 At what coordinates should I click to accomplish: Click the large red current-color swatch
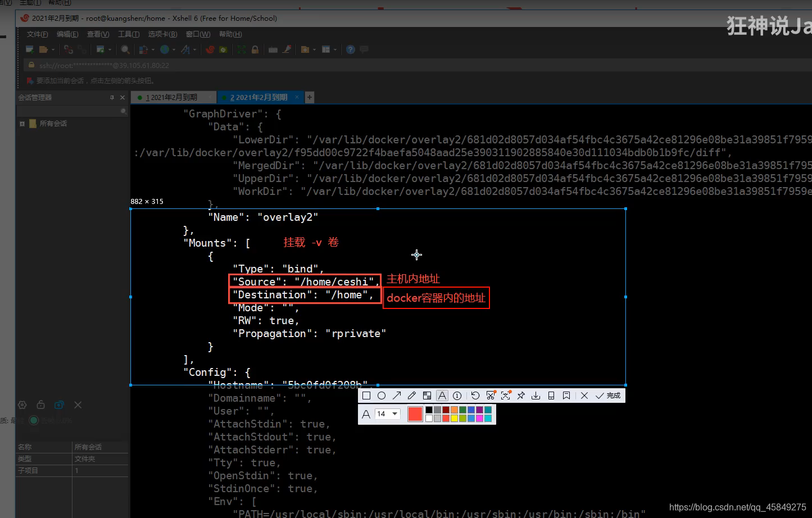pyautogui.click(x=415, y=414)
